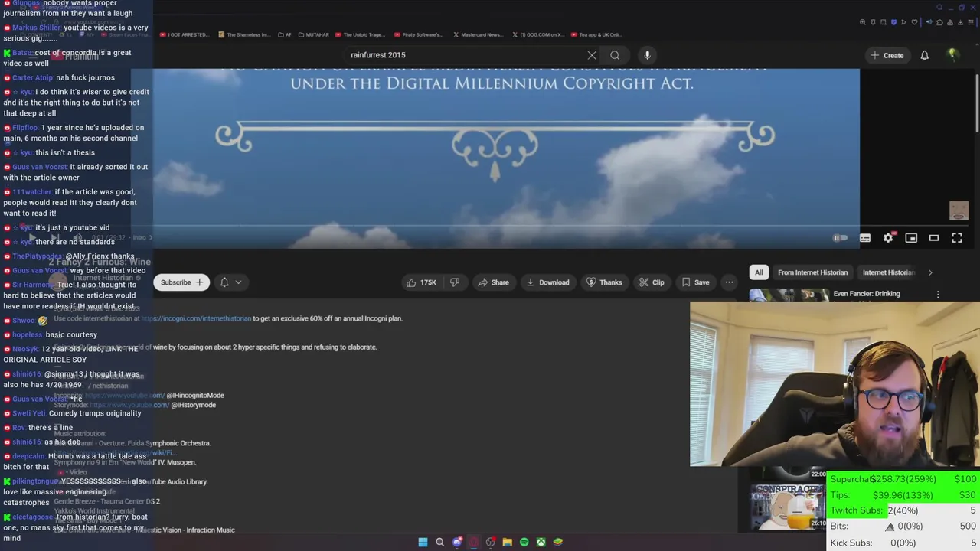Open the Conspiracies video thumbnail
Viewport: 980px width, 551px height.
coord(789,507)
